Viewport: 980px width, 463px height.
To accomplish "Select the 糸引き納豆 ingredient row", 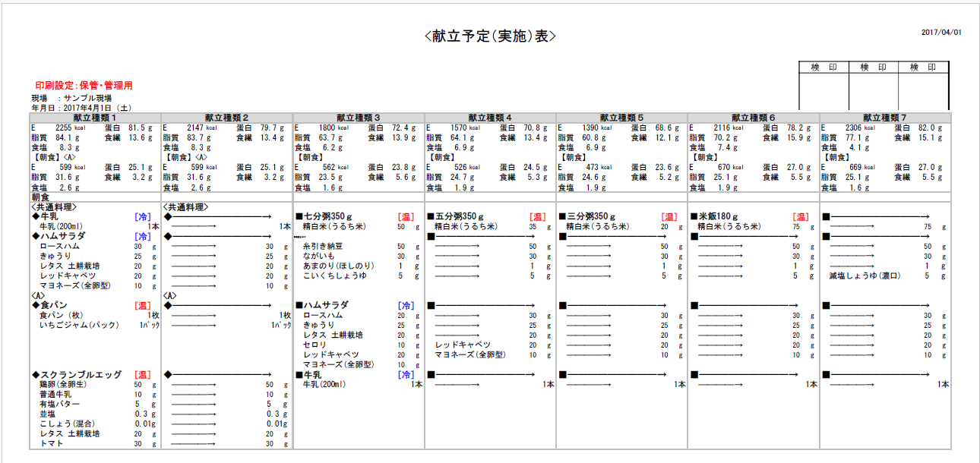I will point(322,247).
